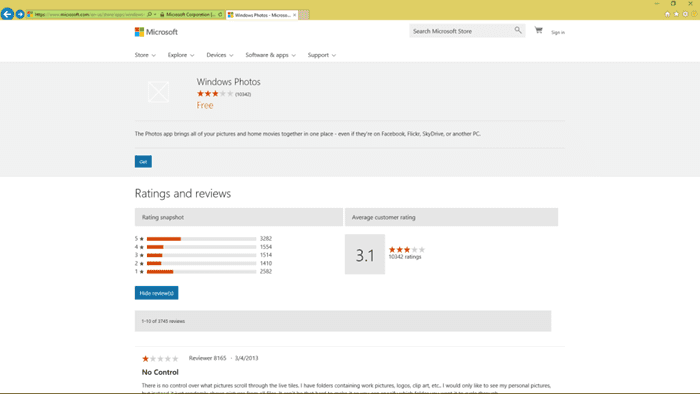
Task: Expand the Explore dropdown
Action: (x=181, y=55)
